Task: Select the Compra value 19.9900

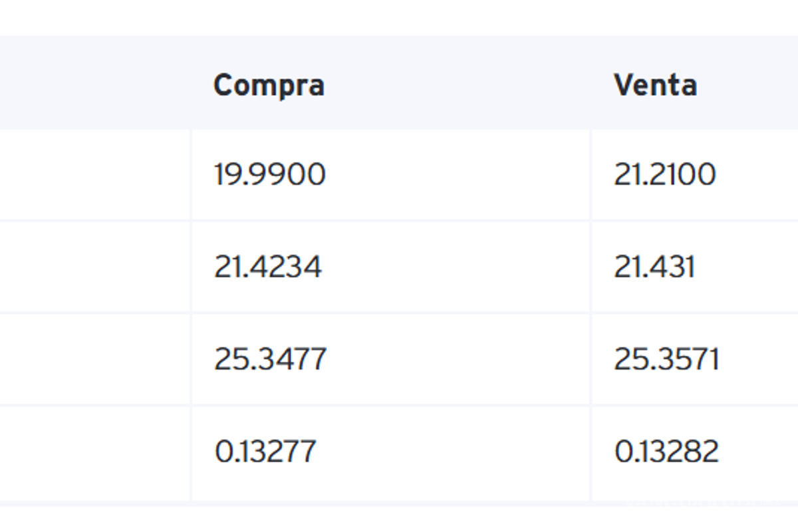Action: pos(270,175)
